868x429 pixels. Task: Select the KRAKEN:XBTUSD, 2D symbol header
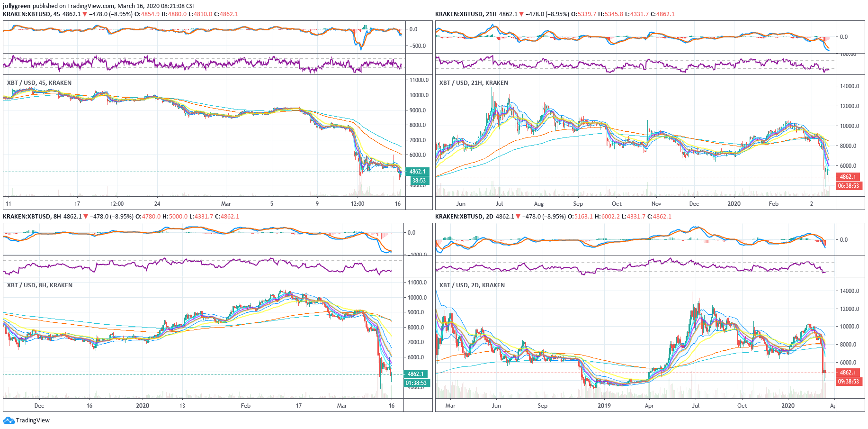(464, 217)
